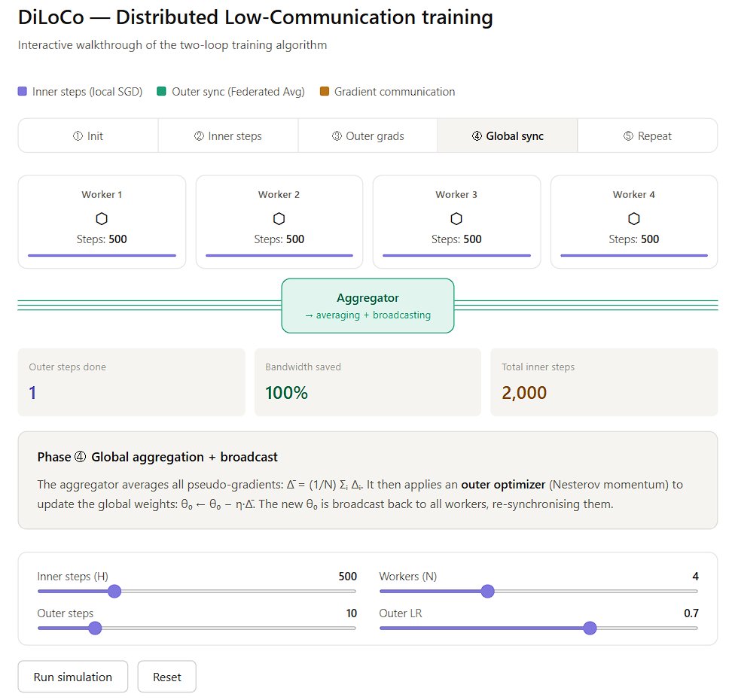Select the Outer grads tab
Viewport: 732px width, 700px height.
coord(368,135)
